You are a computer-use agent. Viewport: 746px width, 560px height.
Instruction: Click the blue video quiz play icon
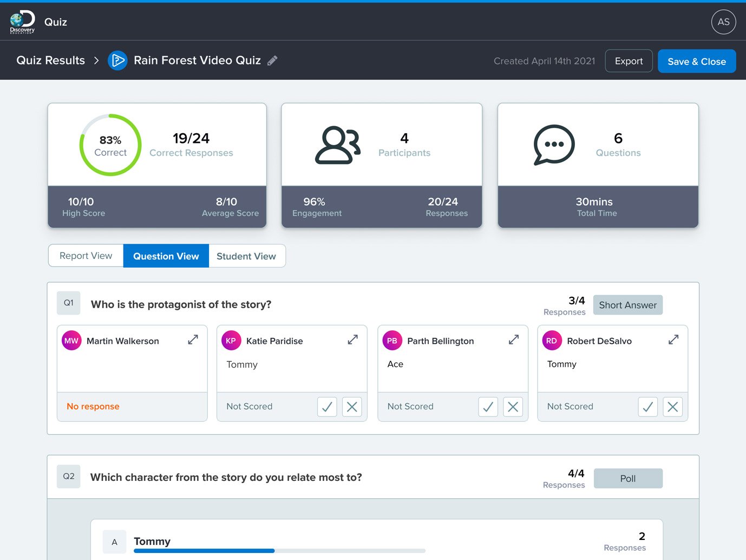click(x=117, y=61)
